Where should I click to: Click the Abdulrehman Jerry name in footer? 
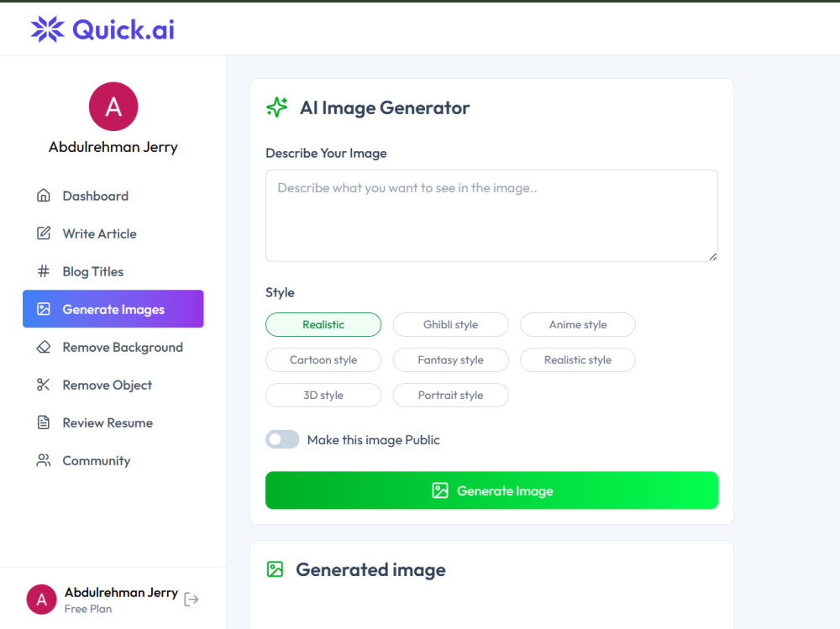pos(121,592)
